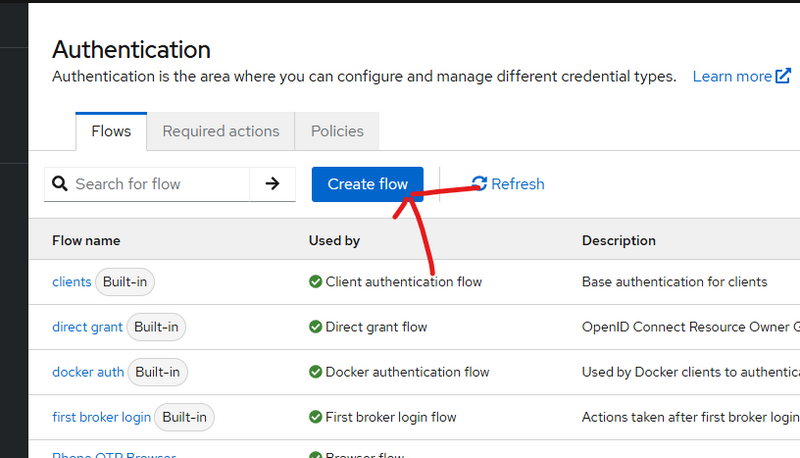Open the Required actions tab

[x=220, y=131]
